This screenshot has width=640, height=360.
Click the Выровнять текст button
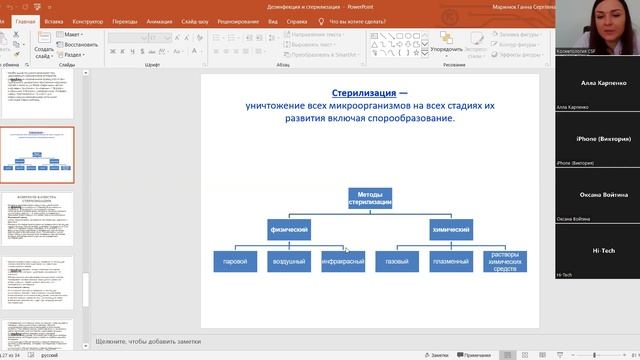309,44
